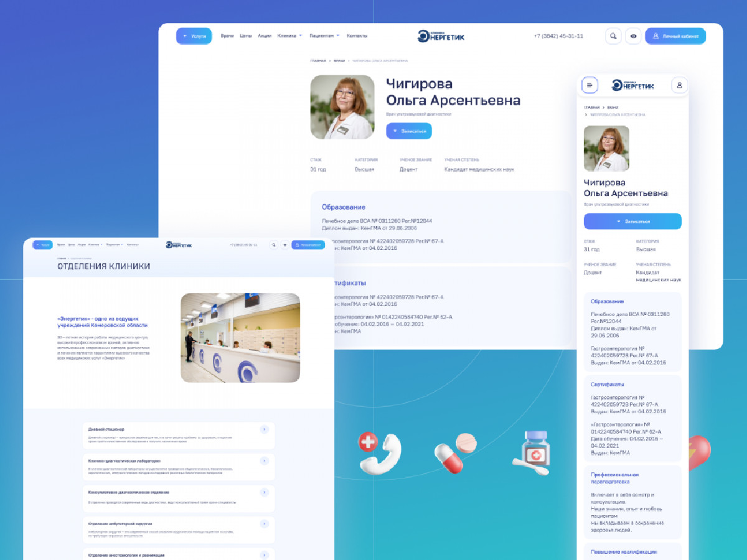Click the 3D pills capsule icon
747x560 pixels.
tap(456, 454)
